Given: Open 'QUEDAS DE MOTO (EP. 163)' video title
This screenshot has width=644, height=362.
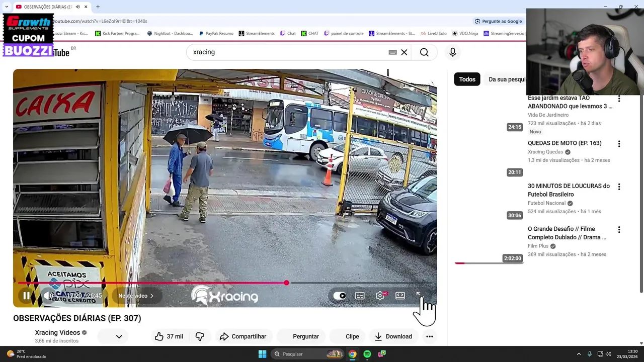Looking at the screenshot, I should pos(565,143).
